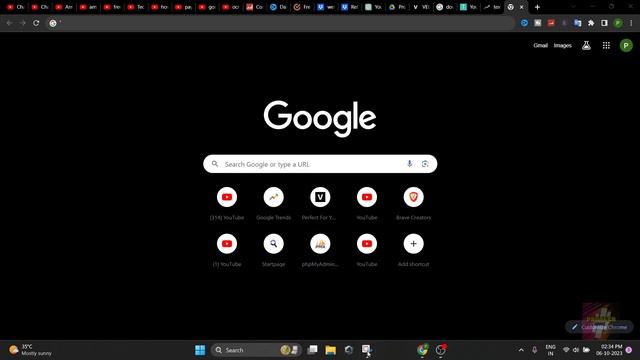Click the browser Forward arrow
The width and height of the screenshot is (640, 360).
[x=22, y=23]
